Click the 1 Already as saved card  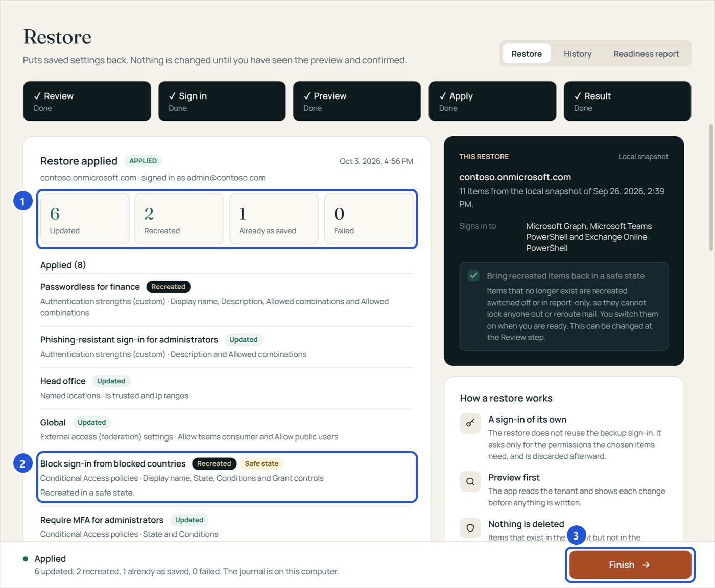pyautogui.click(x=274, y=219)
